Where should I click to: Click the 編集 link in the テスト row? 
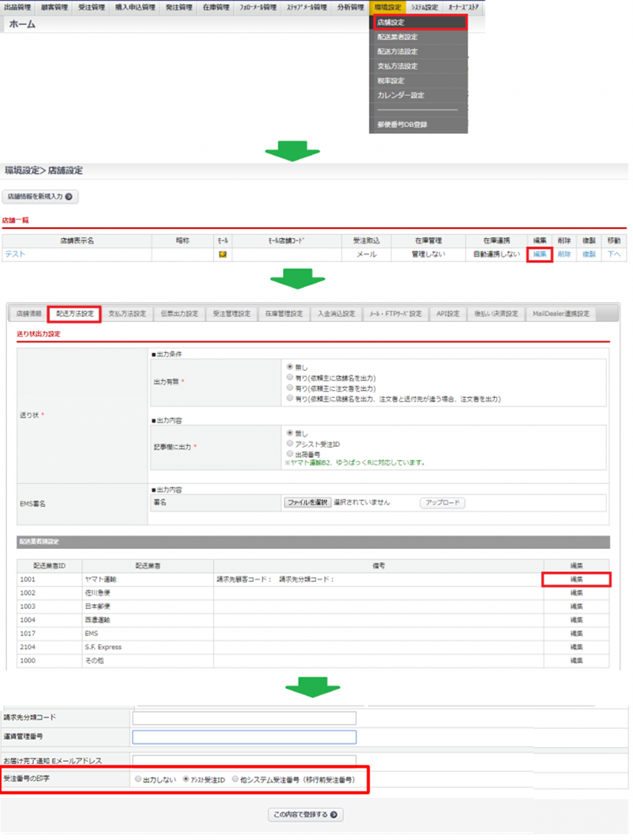coord(539,254)
